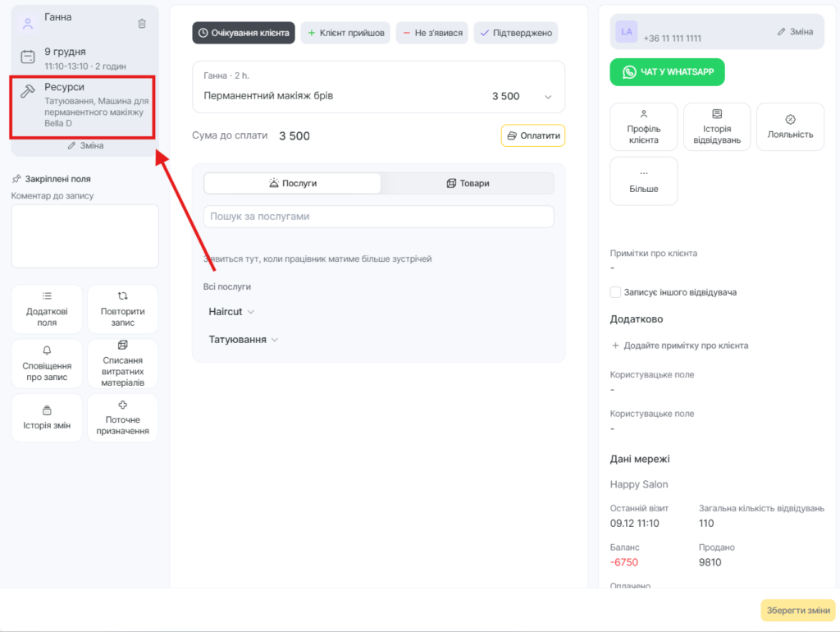Open Історія змін change history
Viewport: 840px width, 632px height.
pos(47,418)
